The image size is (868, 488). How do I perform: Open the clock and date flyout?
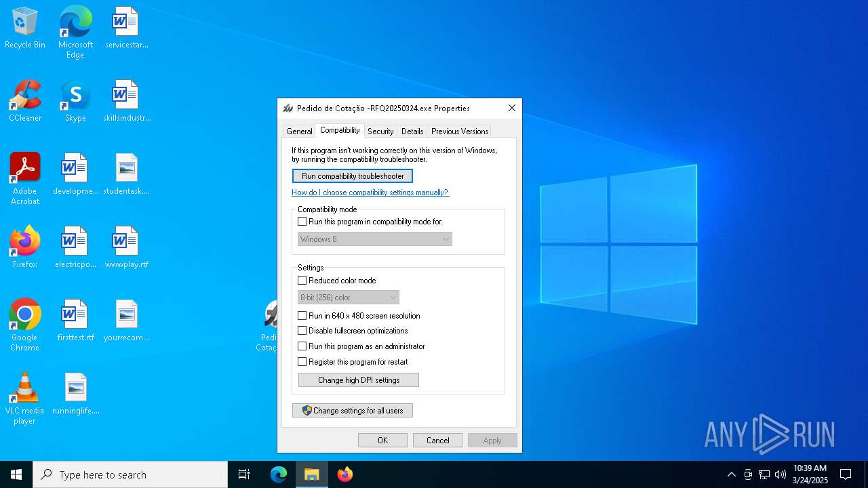(x=810, y=474)
